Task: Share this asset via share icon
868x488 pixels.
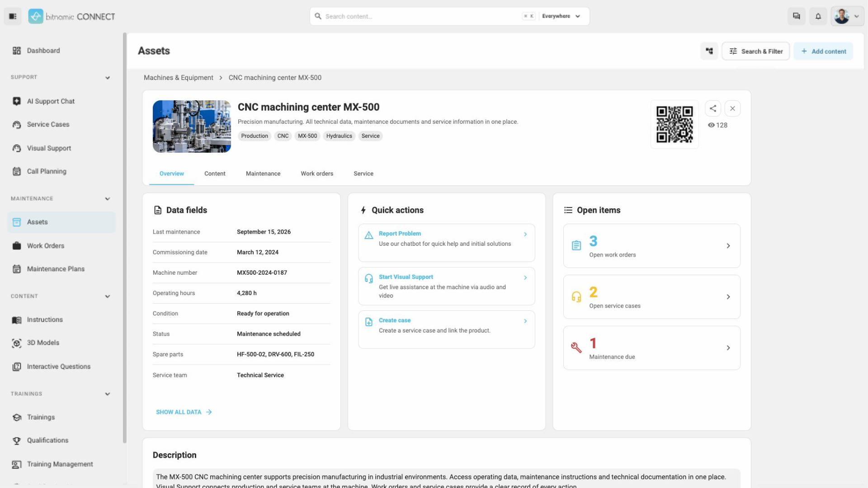Action: point(713,108)
